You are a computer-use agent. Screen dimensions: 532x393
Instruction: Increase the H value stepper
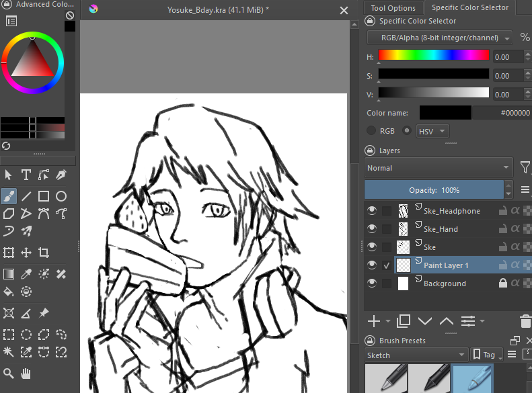point(527,54)
